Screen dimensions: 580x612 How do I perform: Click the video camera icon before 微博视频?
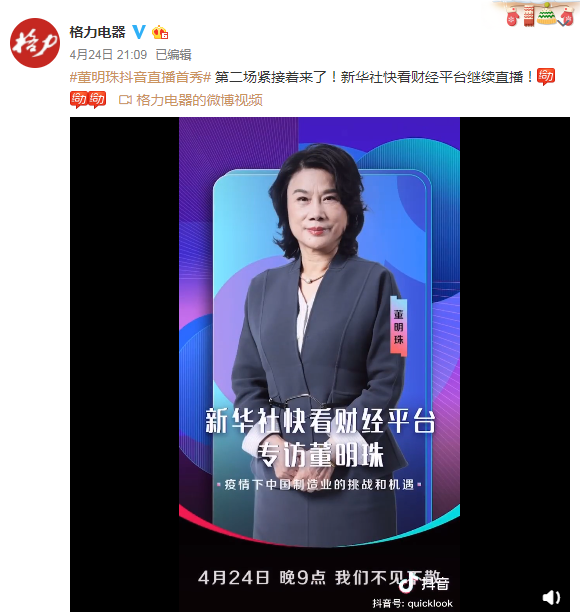(x=125, y=100)
